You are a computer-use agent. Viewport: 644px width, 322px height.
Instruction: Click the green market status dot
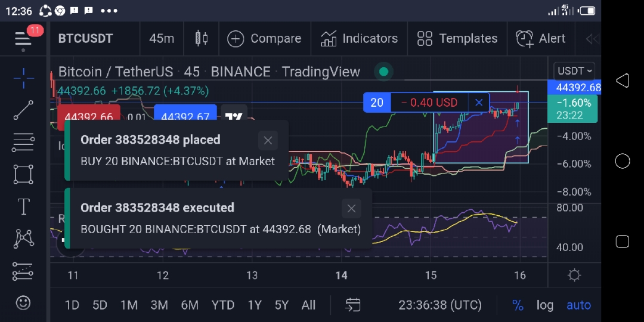383,72
